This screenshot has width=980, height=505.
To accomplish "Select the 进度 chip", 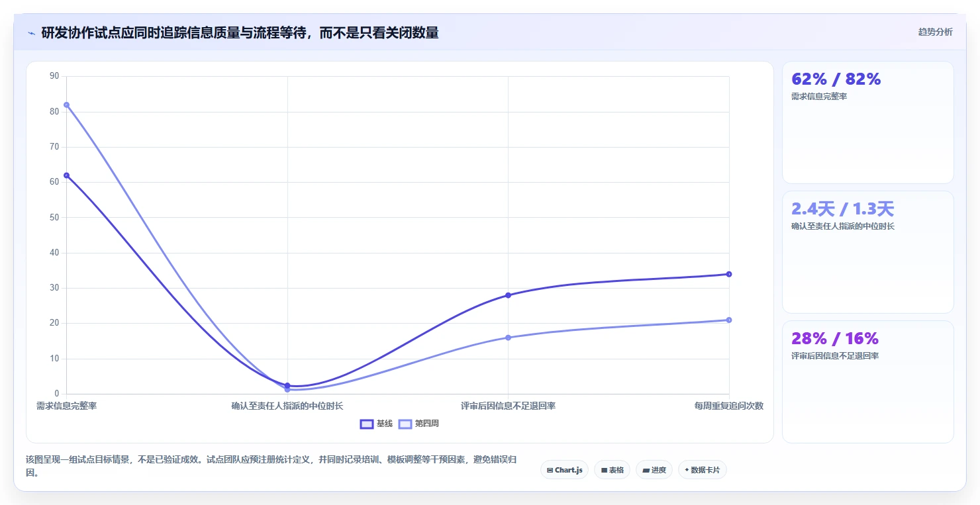I will click(x=654, y=470).
